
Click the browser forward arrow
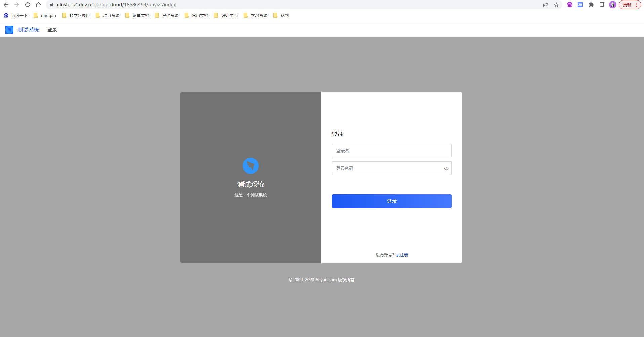point(17,5)
